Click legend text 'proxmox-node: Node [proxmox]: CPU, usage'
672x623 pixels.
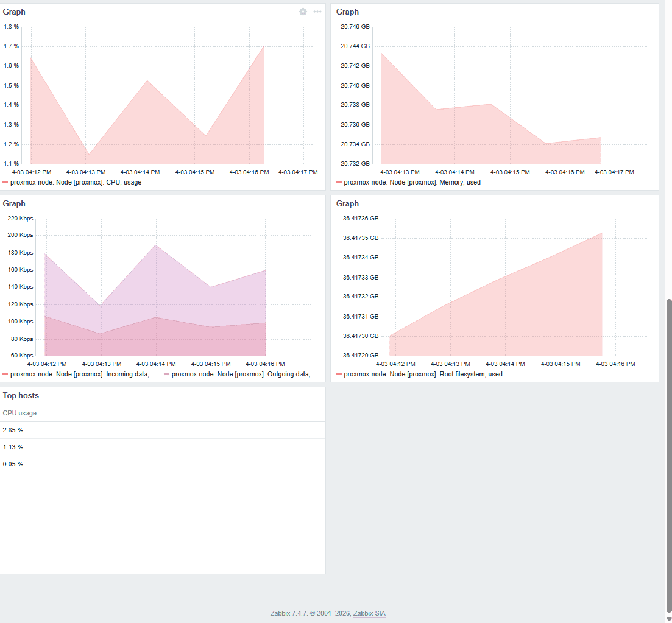[76, 183]
